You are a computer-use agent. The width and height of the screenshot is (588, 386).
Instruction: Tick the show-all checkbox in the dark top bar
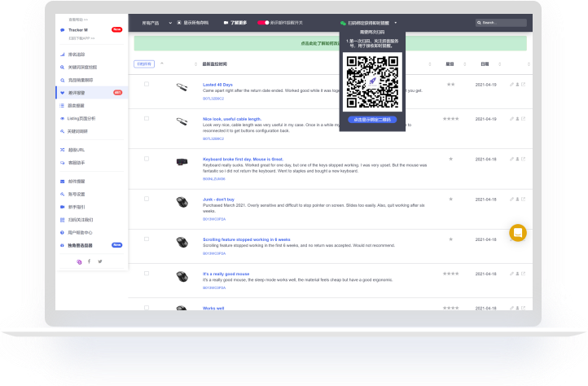179,23
